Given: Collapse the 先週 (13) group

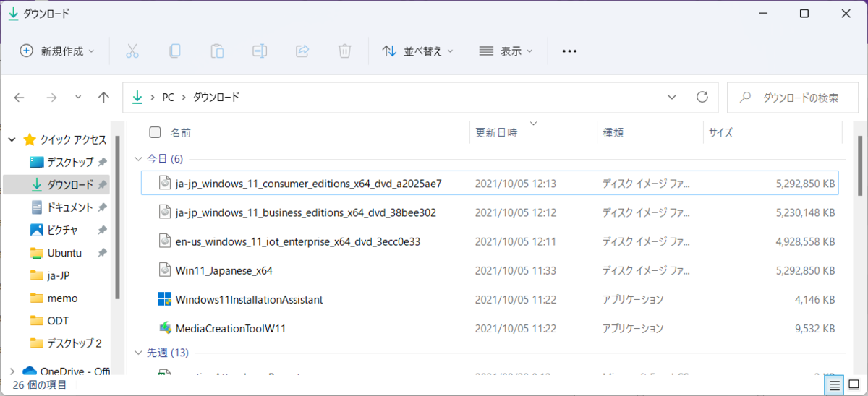Looking at the screenshot, I should [x=139, y=353].
